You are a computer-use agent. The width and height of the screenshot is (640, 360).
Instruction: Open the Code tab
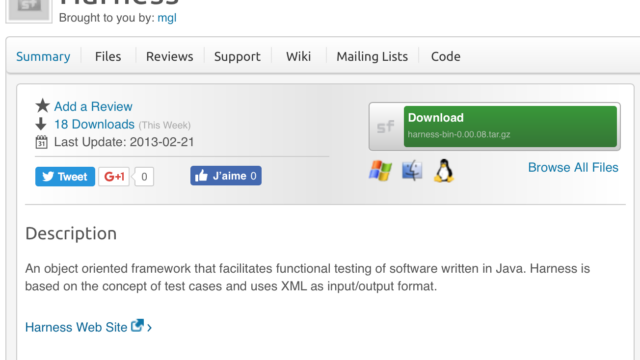click(x=446, y=56)
